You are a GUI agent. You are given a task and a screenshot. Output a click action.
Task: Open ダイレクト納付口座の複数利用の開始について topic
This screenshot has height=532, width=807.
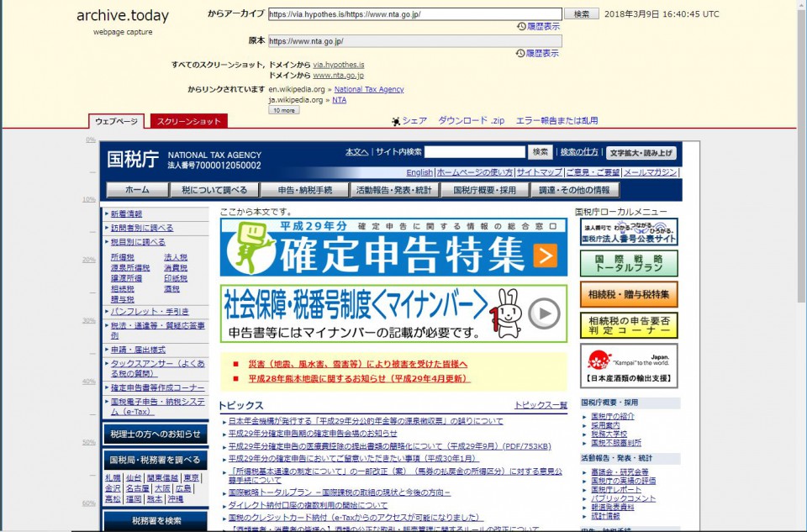[308, 505]
